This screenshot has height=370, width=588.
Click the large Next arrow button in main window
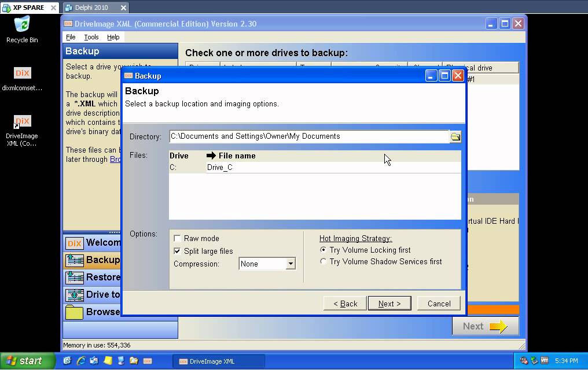485,326
